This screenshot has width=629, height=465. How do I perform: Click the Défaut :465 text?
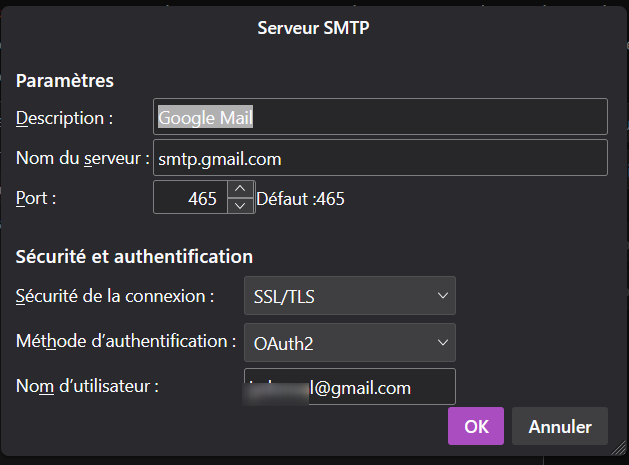(300, 199)
